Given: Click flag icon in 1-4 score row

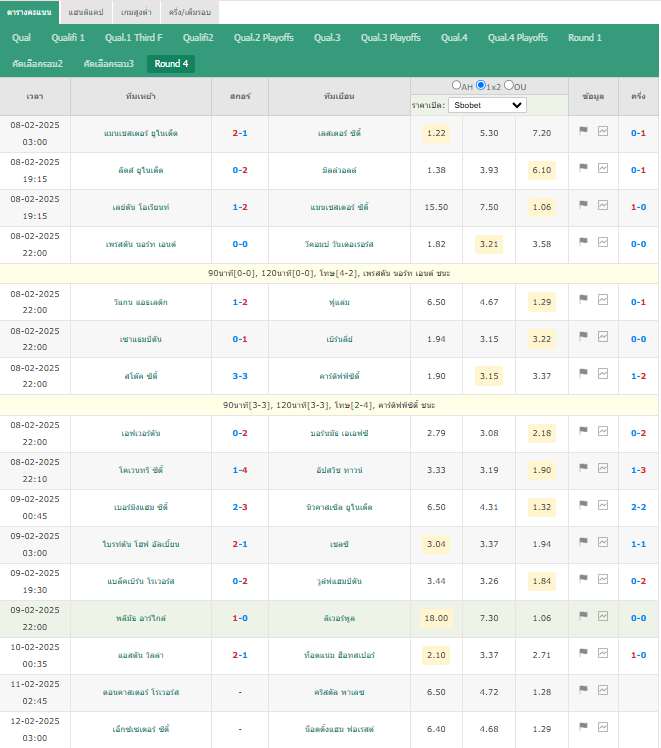Looking at the screenshot, I should click(x=583, y=468).
